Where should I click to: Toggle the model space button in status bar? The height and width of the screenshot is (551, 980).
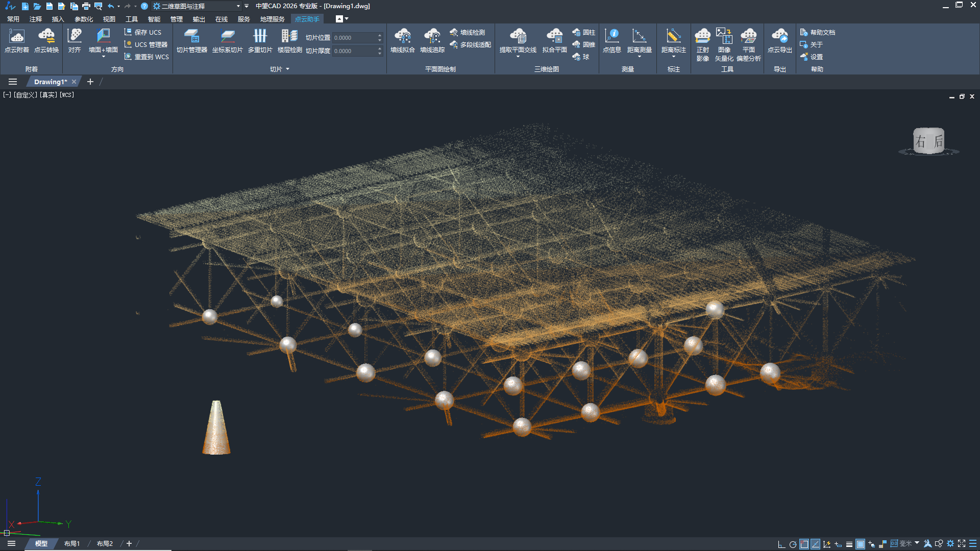pyautogui.click(x=860, y=544)
